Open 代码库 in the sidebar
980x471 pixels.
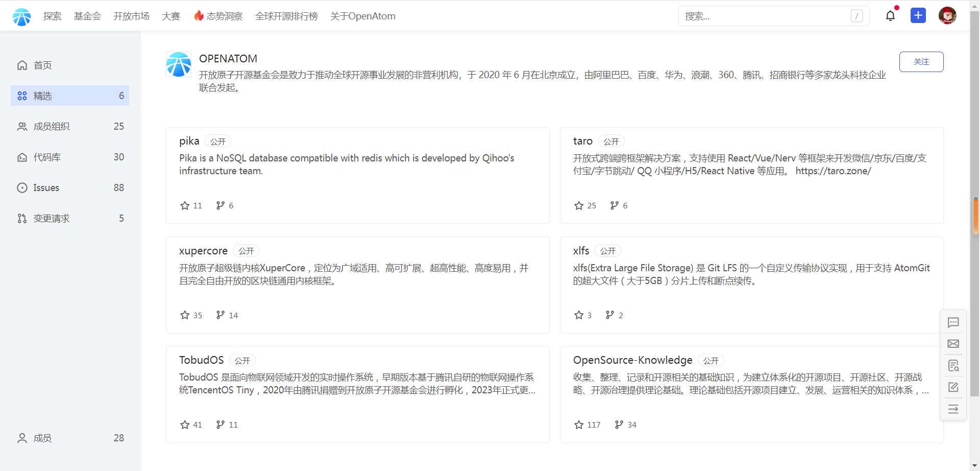point(70,157)
